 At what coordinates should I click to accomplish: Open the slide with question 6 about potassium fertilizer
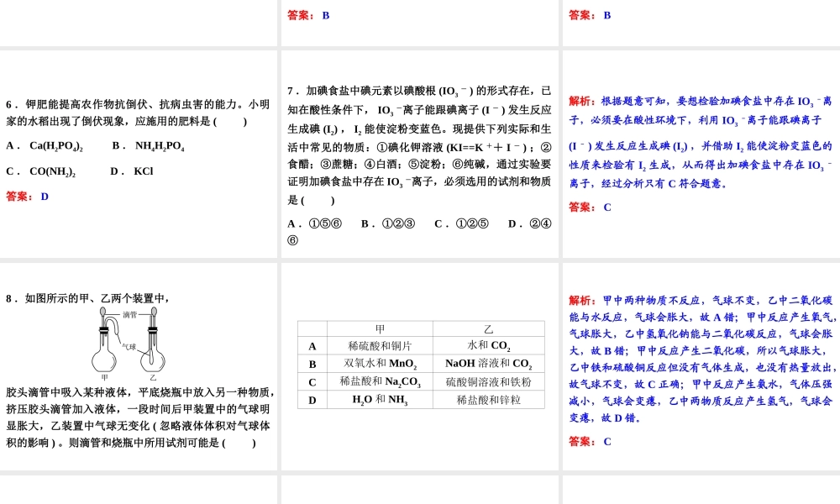pos(139,155)
